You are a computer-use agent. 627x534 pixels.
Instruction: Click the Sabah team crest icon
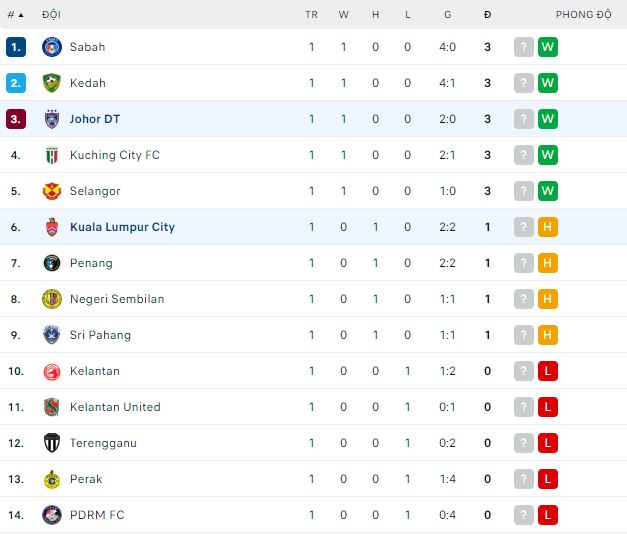[x=52, y=47]
